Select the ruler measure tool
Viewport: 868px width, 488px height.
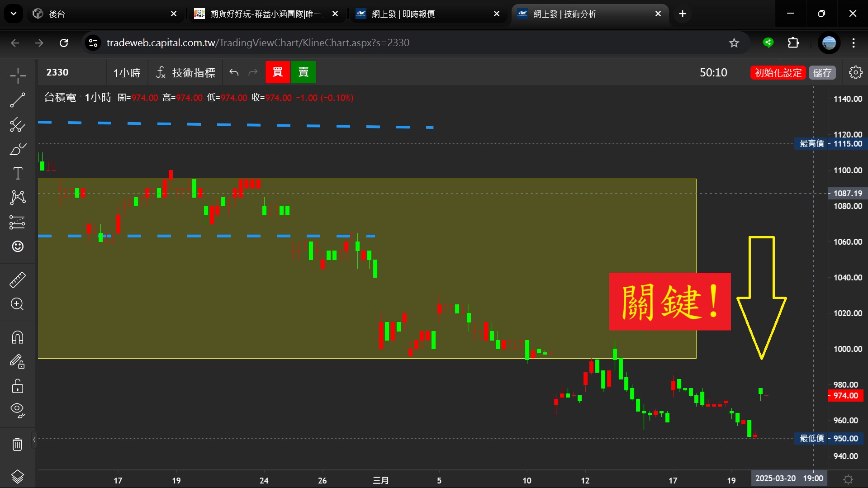18,280
